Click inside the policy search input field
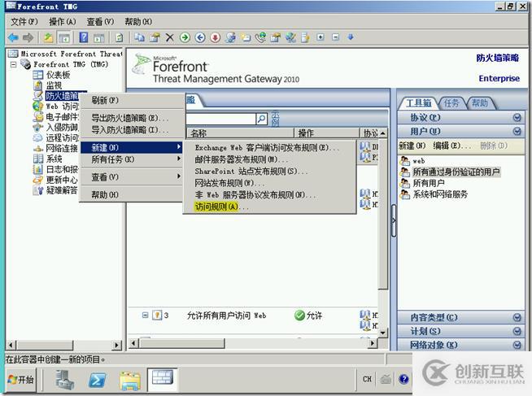 220,119
